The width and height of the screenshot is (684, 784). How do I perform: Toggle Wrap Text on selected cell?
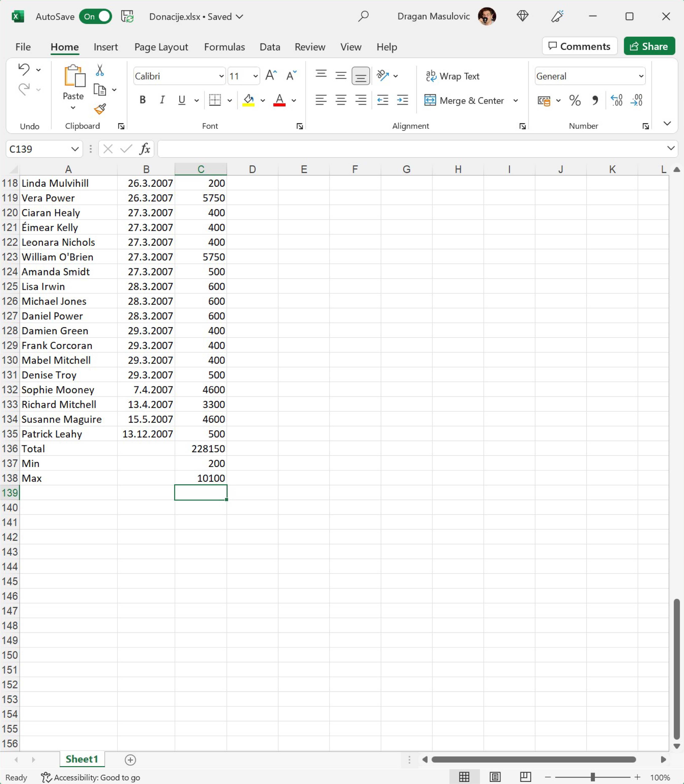point(453,76)
